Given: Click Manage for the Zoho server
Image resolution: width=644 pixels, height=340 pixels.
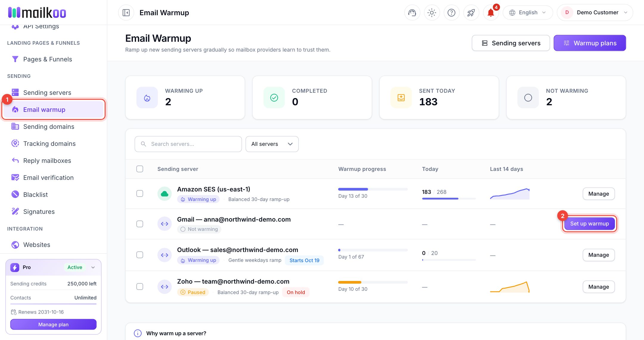Looking at the screenshot, I should click(599, 287).
